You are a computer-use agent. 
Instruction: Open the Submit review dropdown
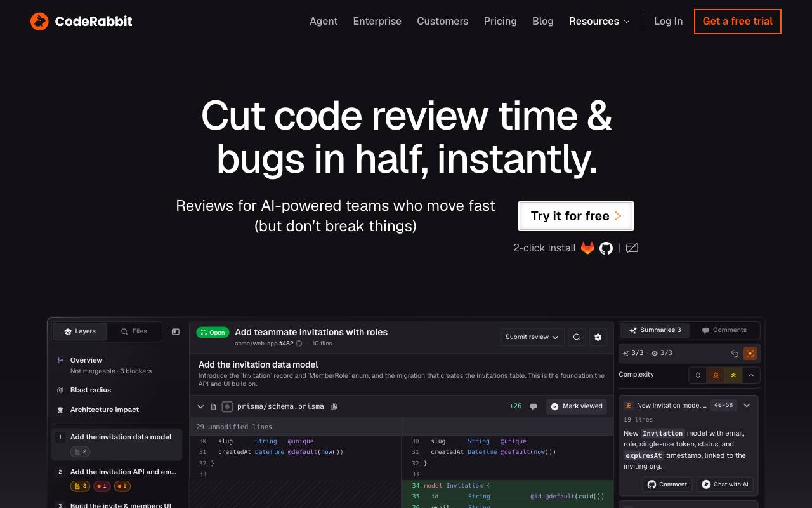(x=532, y=337)
